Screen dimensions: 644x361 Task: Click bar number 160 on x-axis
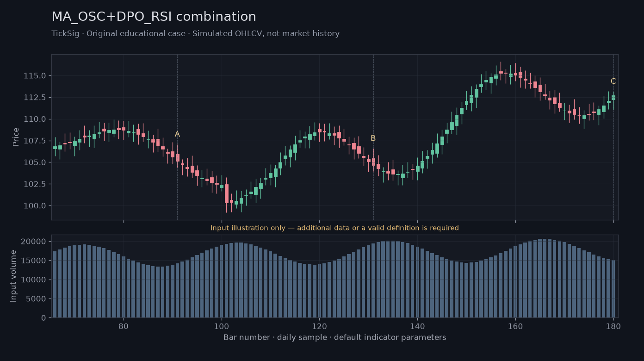click(515, 325)
